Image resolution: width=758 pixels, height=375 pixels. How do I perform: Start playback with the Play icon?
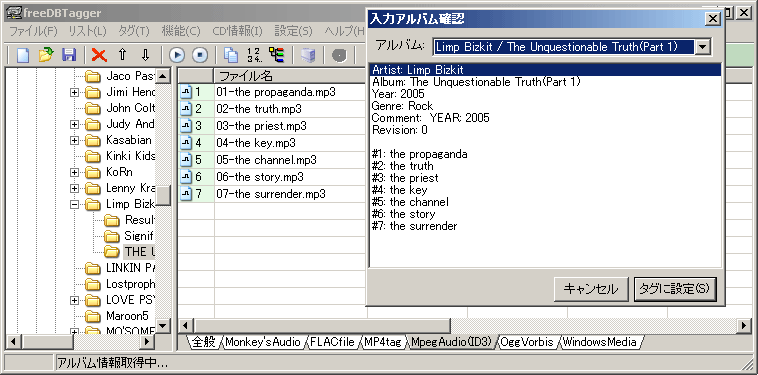click(x=177, y=55)
